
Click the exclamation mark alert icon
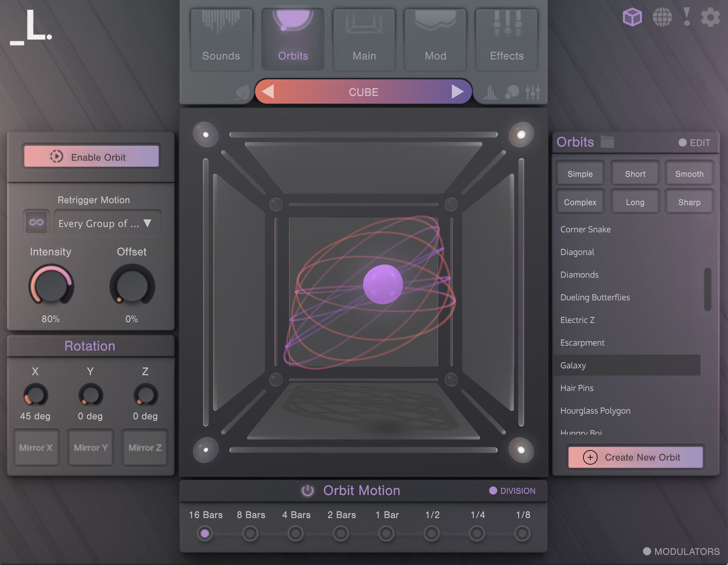[x=686, y=16]
